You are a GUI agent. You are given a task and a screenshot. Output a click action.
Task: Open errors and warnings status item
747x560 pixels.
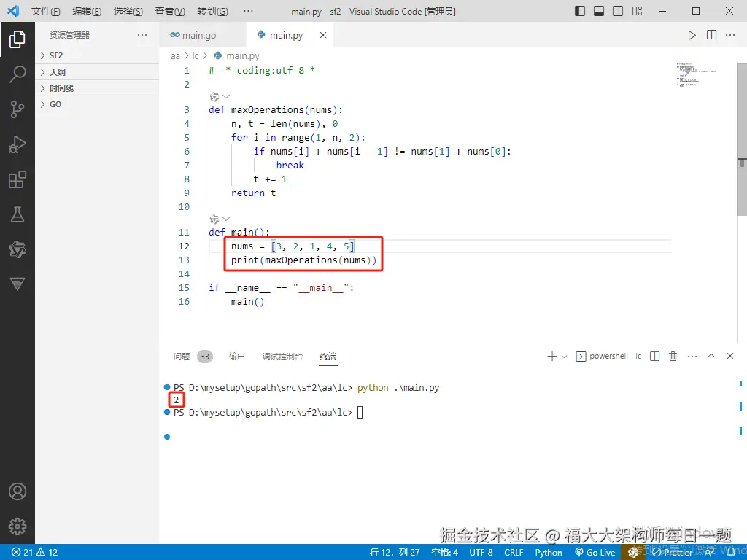click(x=34, y=552)
